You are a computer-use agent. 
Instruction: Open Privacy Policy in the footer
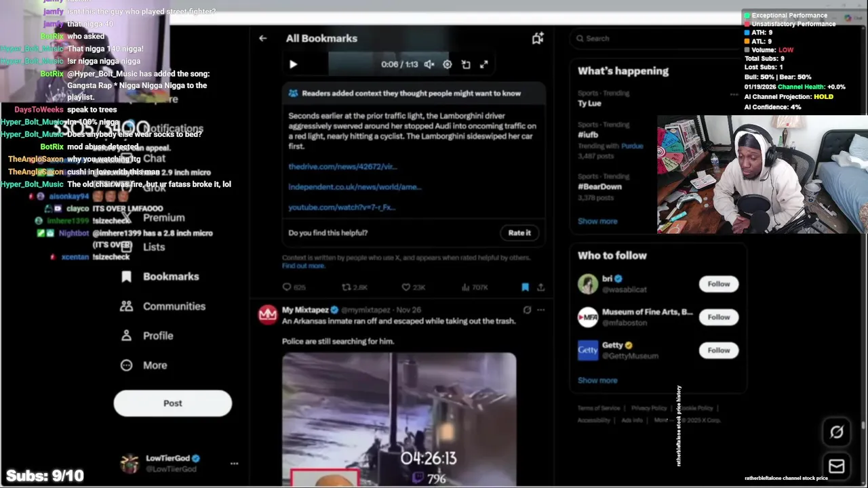tap(649, 408)
